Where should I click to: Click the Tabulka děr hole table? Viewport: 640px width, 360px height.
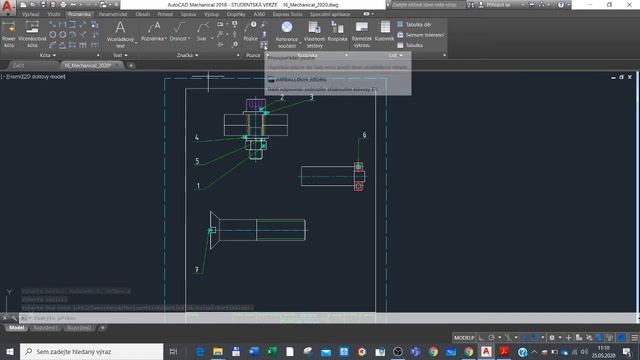[414, 24]
